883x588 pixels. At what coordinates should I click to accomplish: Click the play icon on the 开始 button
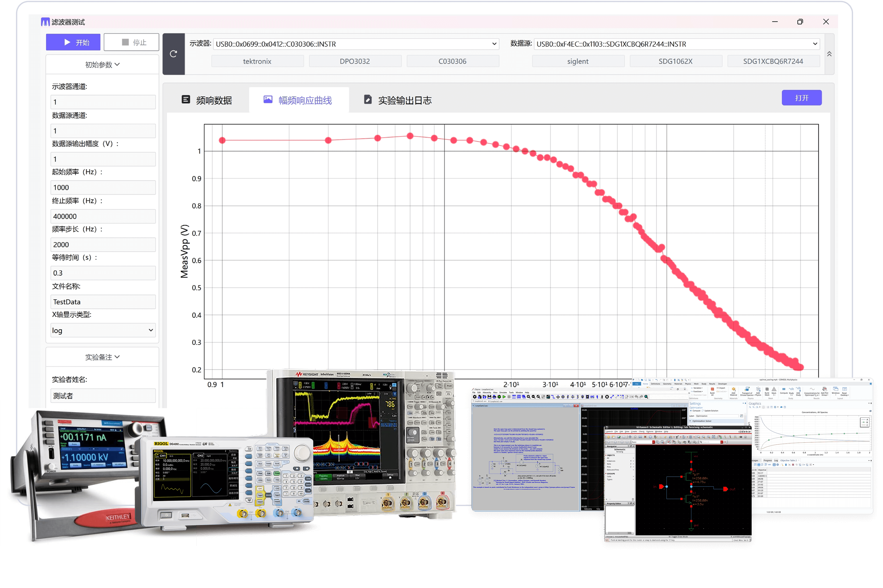point(67,42)
